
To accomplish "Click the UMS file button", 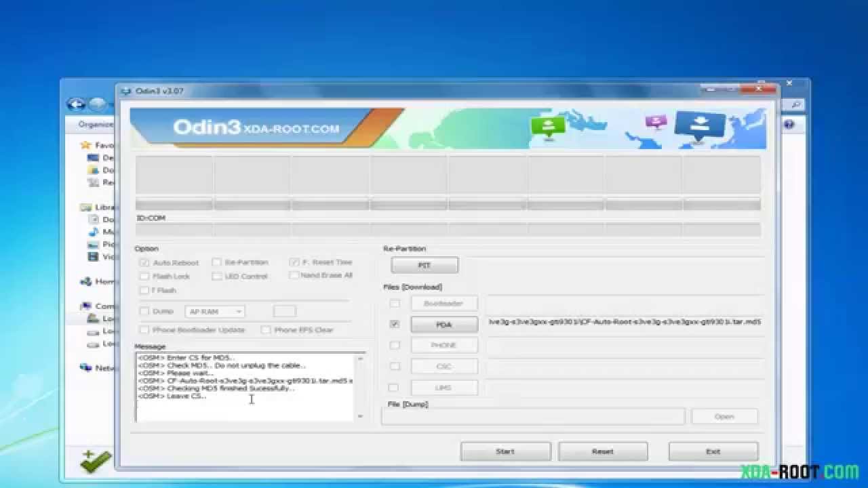I will (444, 388).
